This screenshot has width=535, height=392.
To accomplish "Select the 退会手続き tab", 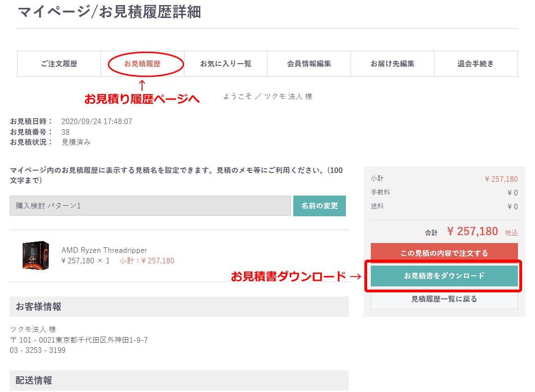I will (476, 63).
